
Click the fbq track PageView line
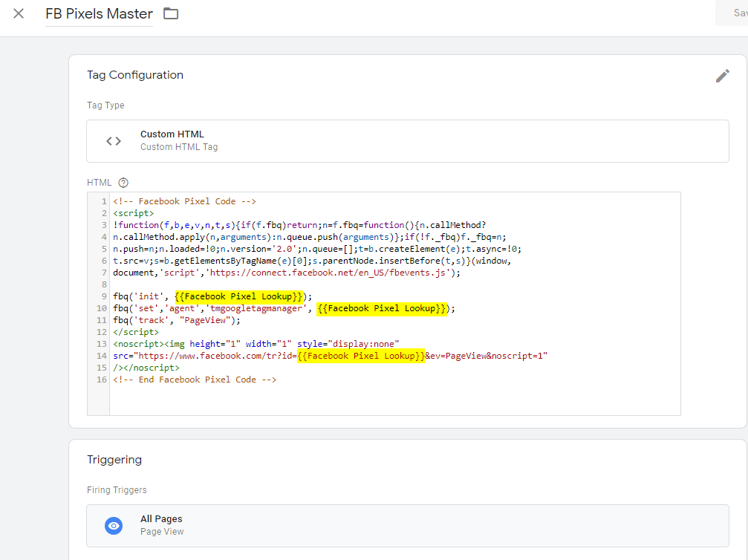coord(177,321)
